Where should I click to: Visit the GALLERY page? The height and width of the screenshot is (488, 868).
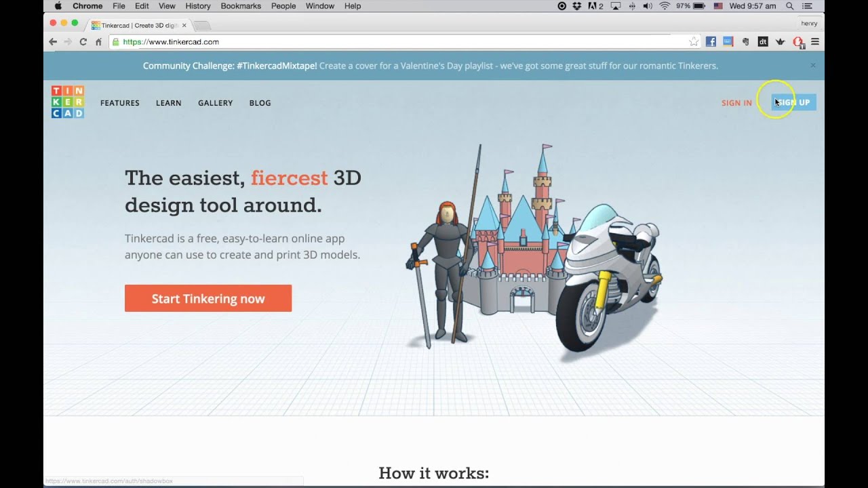coord(215,103)
